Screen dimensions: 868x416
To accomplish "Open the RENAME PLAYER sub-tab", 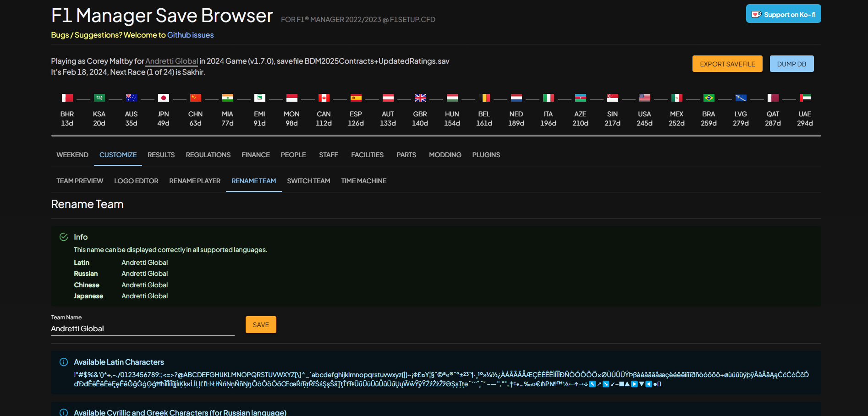I will tap(195, 181).
